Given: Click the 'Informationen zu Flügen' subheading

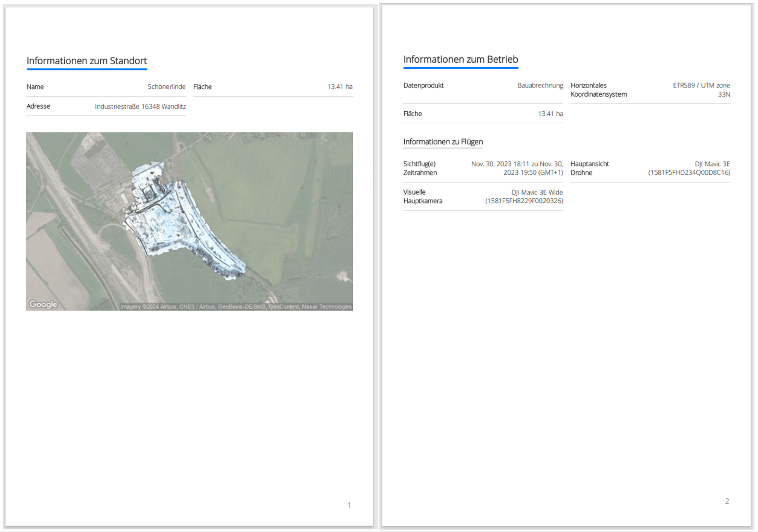Looking at the screenshot, I should (x=443, y=142).
